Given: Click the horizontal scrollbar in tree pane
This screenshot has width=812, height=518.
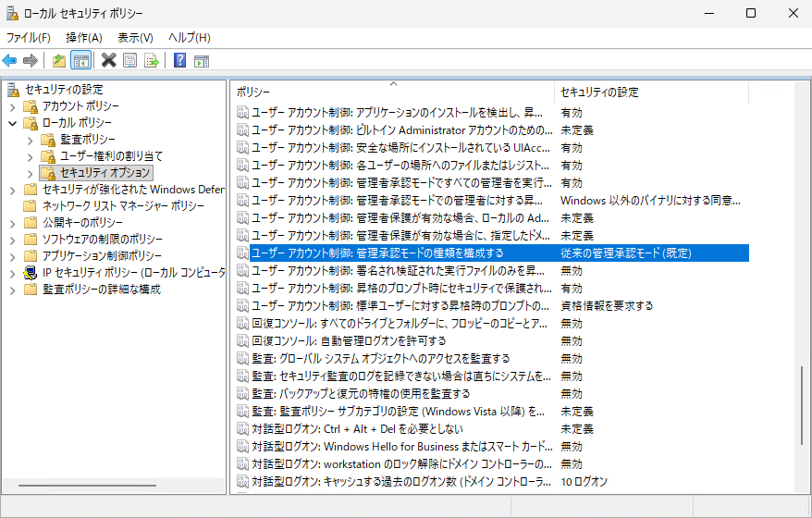Looking at the screenshot, I should [x=87, y=486].
